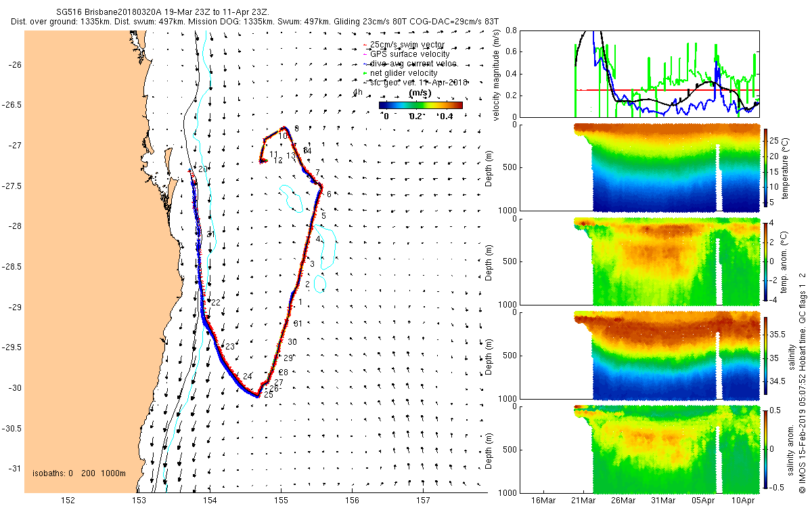The image size is (812, 508).
Task: Click latitude tick label -27.5
Action: tap(12, 186)
